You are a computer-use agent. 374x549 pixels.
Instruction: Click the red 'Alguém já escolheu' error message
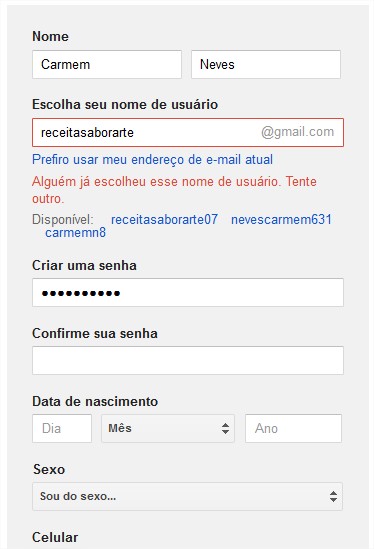(174, 190)
